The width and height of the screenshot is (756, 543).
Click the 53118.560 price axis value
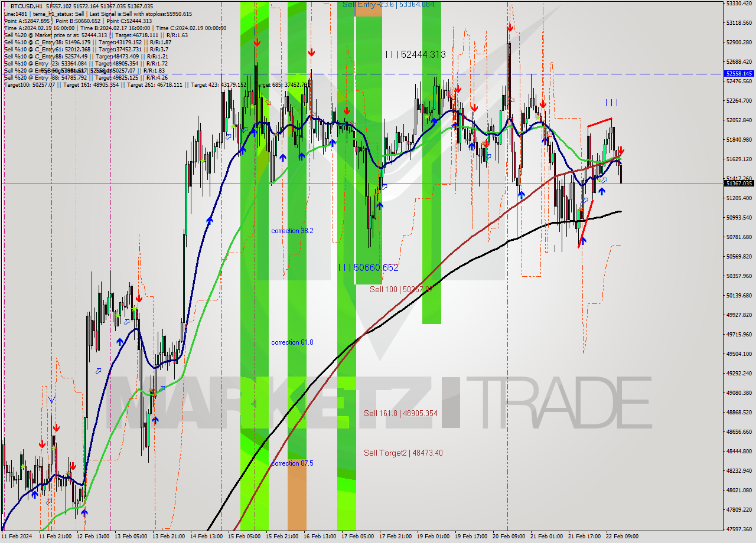point(739,22)
